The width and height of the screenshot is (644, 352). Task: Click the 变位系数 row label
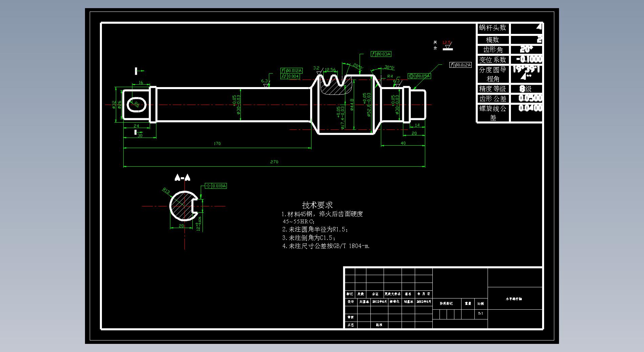click(493, 60)
